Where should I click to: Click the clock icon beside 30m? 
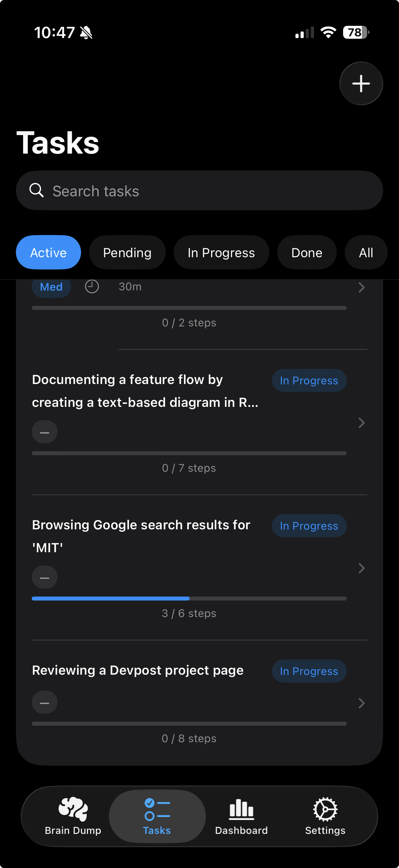[92, 286]
